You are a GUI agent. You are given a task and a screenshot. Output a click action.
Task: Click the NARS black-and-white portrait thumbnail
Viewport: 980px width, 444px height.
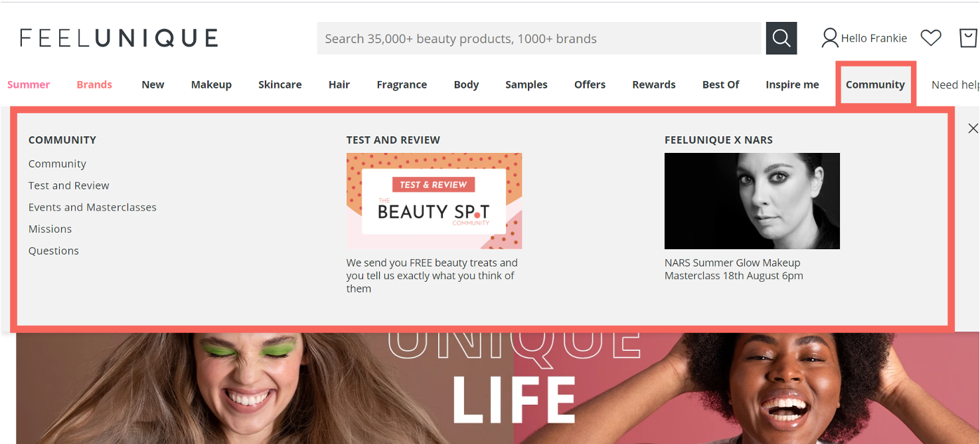tap(752, 201)
